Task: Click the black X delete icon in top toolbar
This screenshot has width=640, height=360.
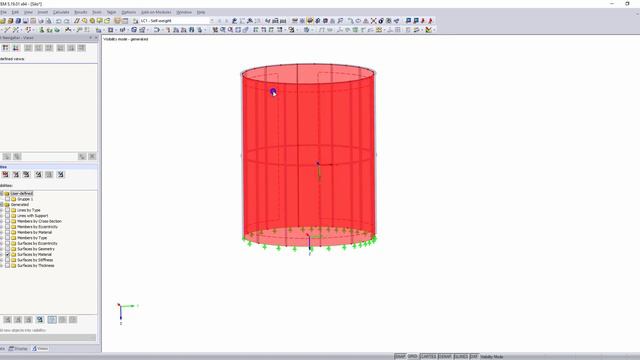Action: point(373,21)
